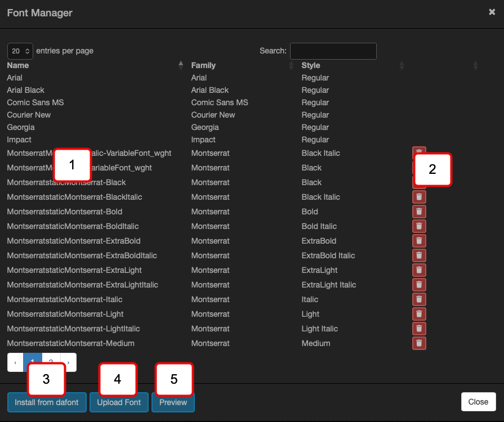Viewport: 504px width, 422px height.
Task: Delete the Montserrat-LightItalic font
Action: 419,329
